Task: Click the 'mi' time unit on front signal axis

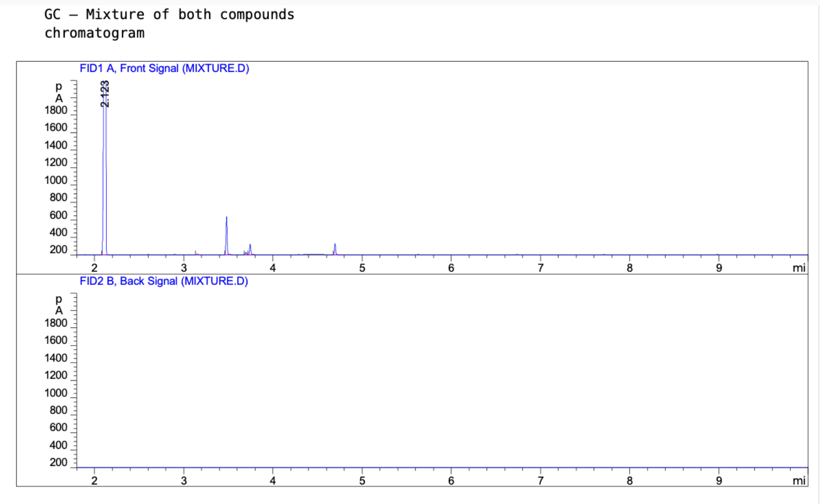Action: pyautogui.click(x=799, y=268)
